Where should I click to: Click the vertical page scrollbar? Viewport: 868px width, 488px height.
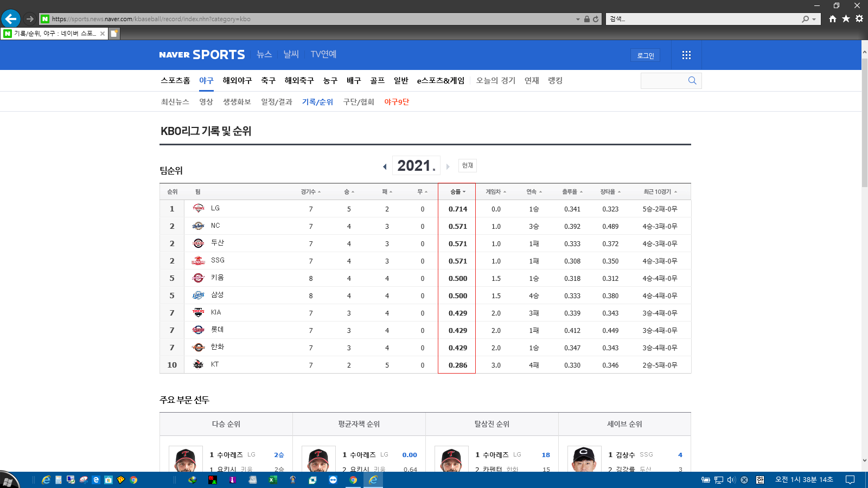[865, 123]
